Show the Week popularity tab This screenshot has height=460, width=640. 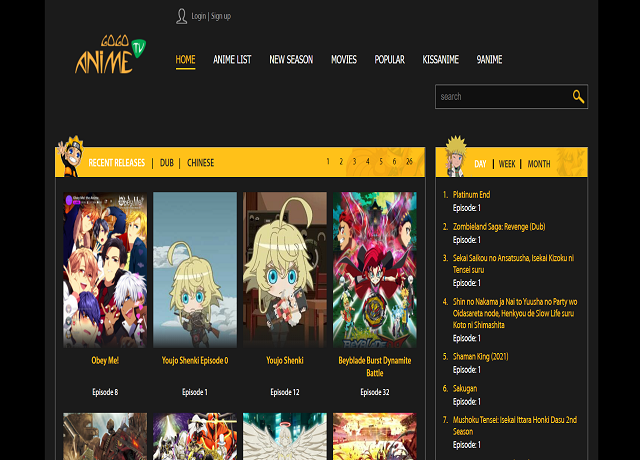click(x=507, y=164)
